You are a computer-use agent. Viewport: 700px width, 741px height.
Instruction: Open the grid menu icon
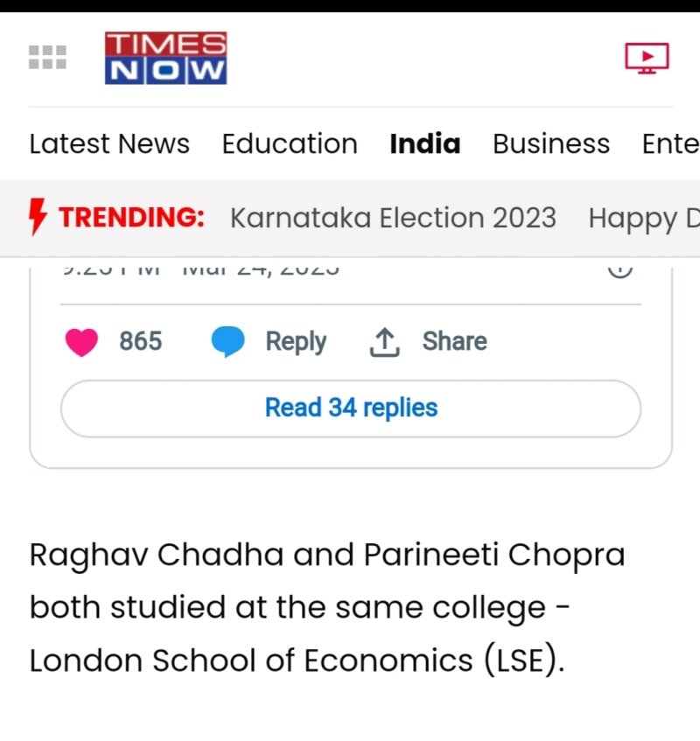point(47,57)
